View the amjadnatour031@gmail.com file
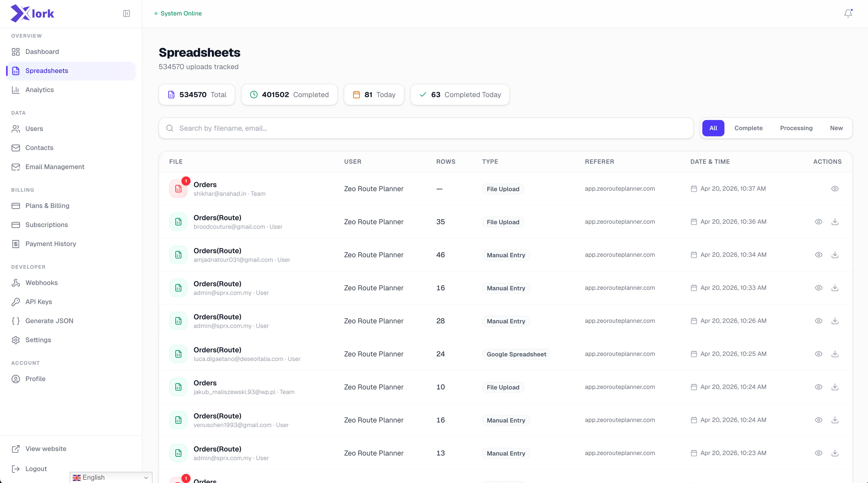Image resolution: width=868 pixels, height=483 pixels. 818,255
